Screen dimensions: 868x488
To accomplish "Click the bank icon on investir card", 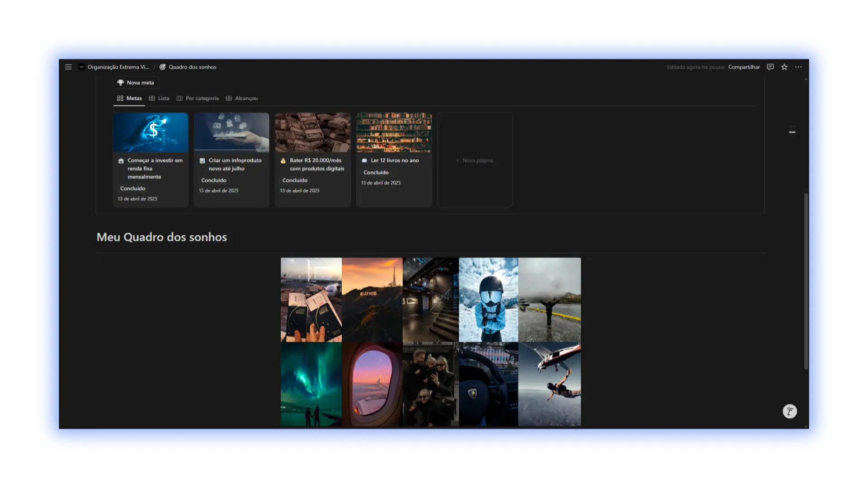I will click(x=121, y=161).
